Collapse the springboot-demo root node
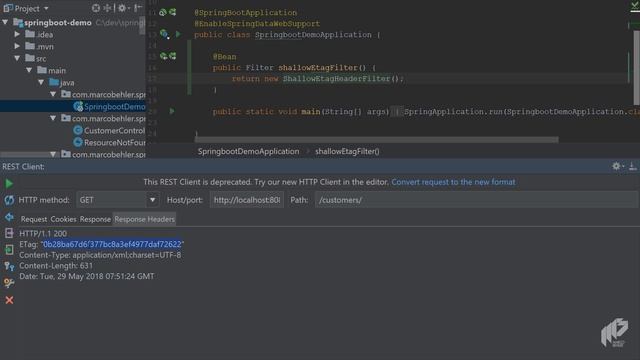Image resolution: width=640 pixels, height=360 pixels. (5, 22)
